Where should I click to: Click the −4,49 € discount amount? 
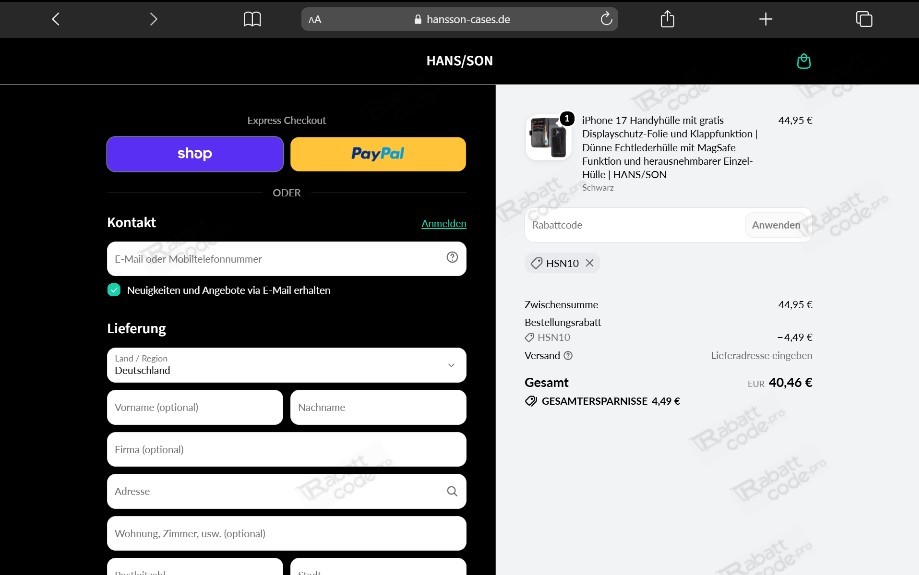tap(795, 338)
